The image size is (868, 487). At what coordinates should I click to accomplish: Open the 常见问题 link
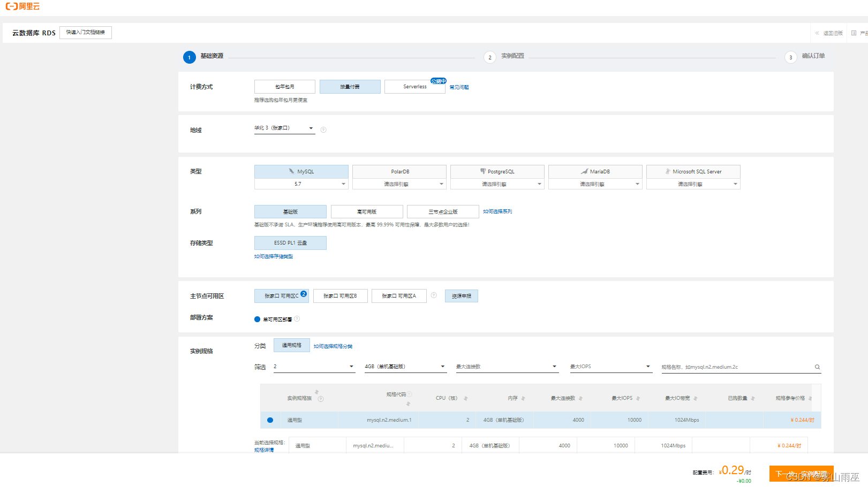coord(459,87)
